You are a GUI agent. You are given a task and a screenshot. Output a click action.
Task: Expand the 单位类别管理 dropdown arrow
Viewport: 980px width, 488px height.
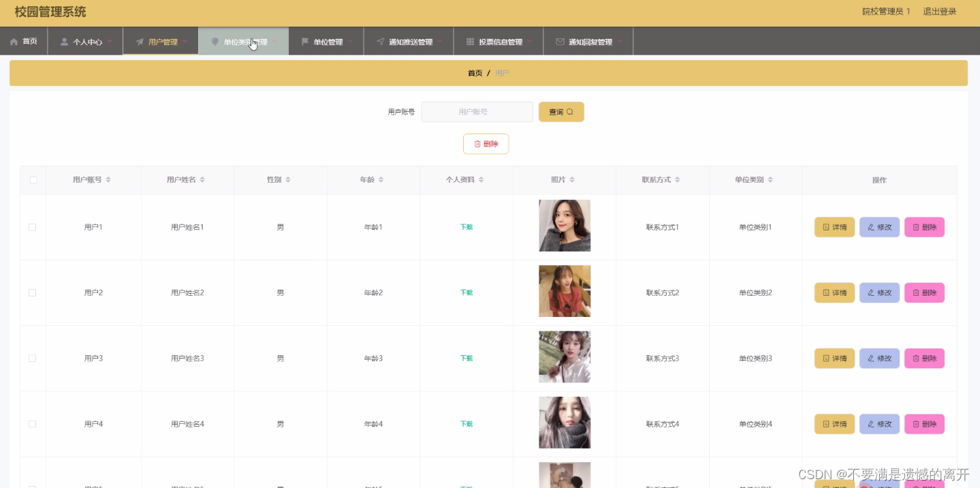(274, 42)
